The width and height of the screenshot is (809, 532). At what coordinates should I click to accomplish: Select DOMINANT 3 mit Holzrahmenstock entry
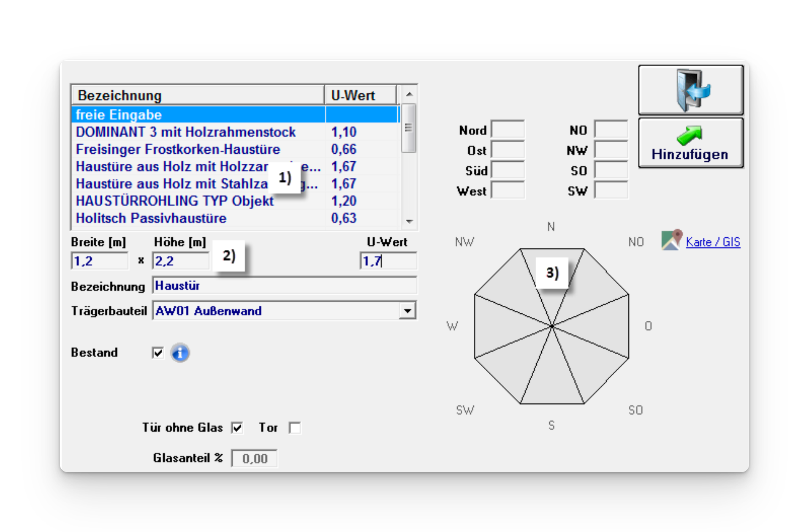pyautogui.click(x=186, y=132)
